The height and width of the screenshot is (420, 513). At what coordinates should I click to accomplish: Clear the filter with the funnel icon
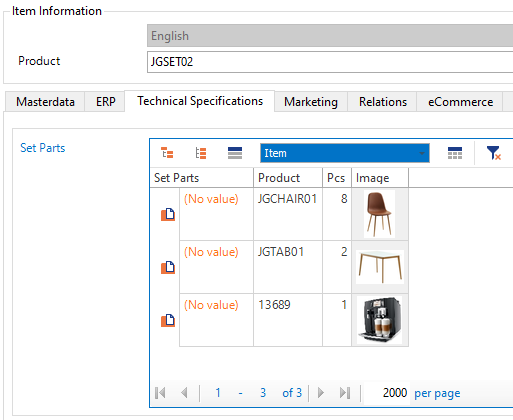pyautogui.click(x=494, y=153)
